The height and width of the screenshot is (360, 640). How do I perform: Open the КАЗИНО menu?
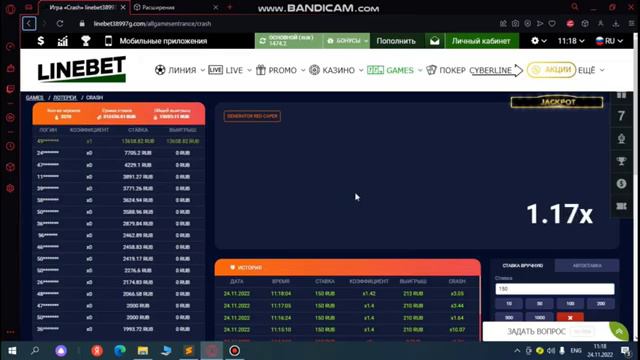click(x=336, y=70)
